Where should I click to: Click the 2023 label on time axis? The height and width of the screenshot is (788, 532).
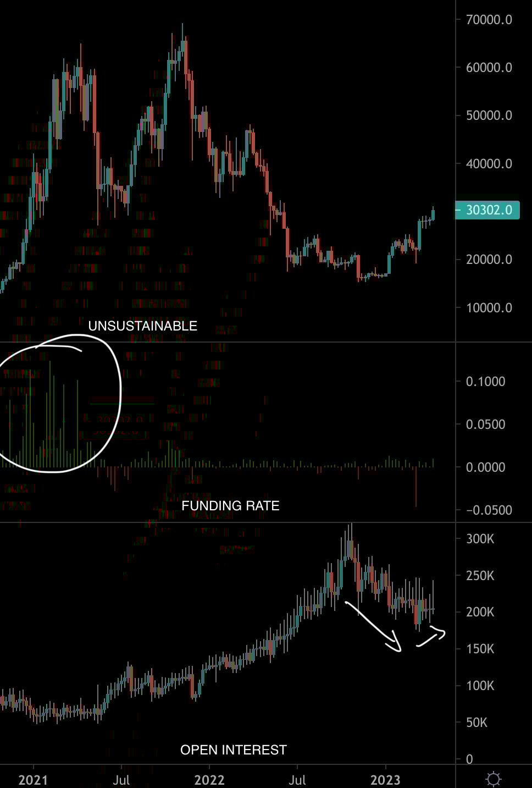(385, 780)
